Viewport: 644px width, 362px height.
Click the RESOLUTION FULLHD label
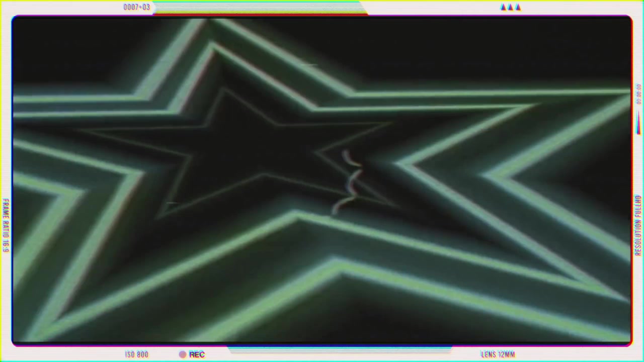[x=638, y=226]
